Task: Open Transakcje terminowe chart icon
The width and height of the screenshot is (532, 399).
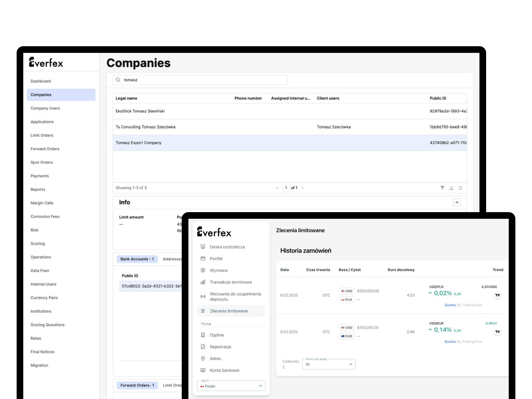Action: 203,282
